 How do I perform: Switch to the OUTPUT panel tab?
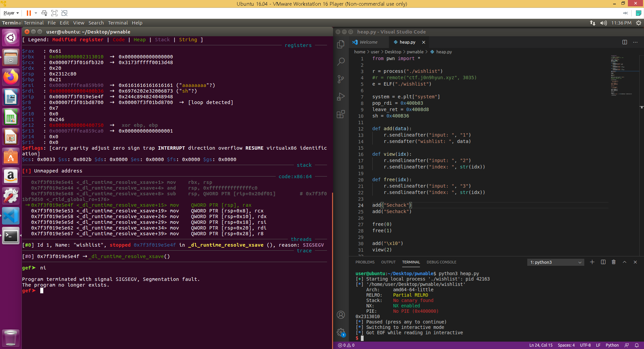[x=388, y=262]
